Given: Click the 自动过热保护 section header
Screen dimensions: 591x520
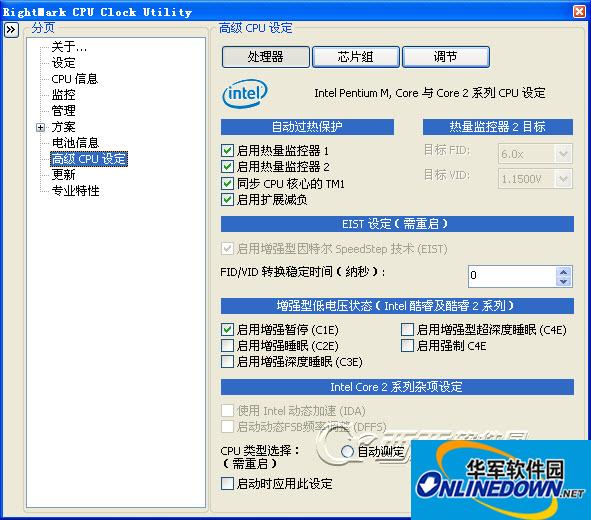Looking at the screenshot, I should point(307,127).
